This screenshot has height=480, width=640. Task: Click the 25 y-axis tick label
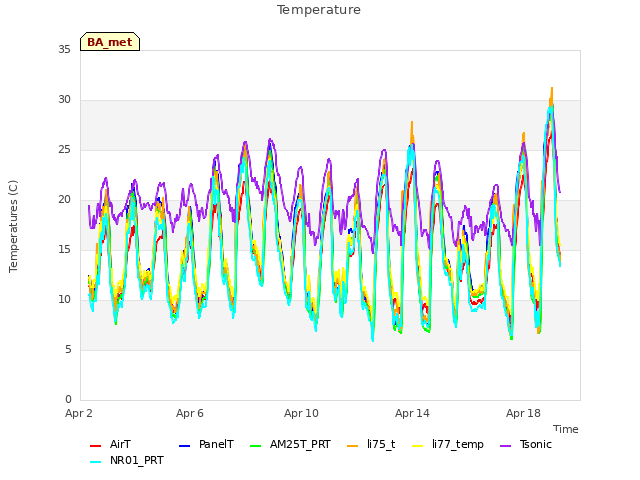[x=64, y=149]
